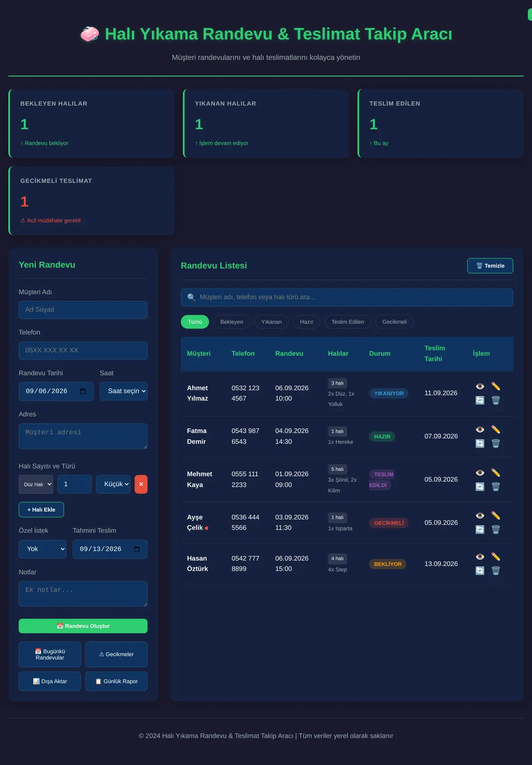The width and height of the screenshot is (532, 765).
Task: Click the appointment search box
Action: [x=347, y=297]
